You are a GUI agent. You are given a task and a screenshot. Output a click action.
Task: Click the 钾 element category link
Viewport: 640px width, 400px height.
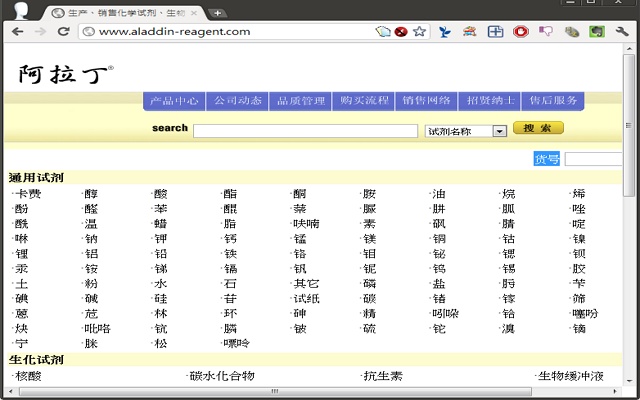point(161,239)
